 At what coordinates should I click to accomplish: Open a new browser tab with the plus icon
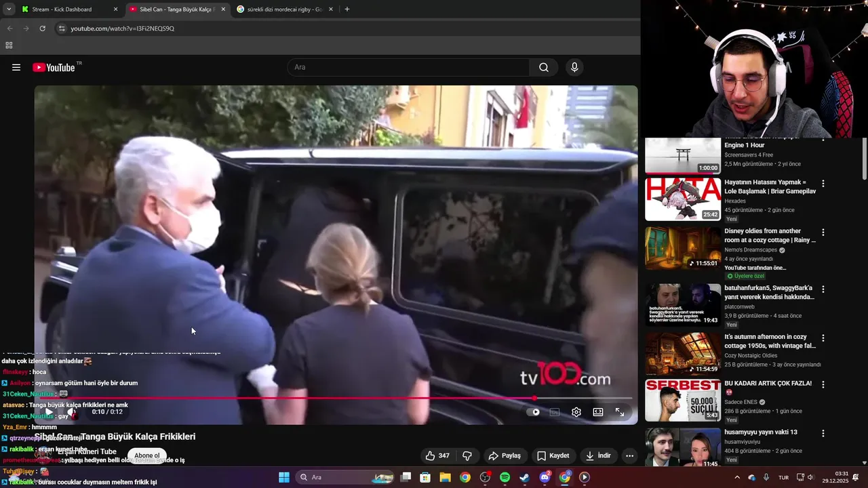347,9
